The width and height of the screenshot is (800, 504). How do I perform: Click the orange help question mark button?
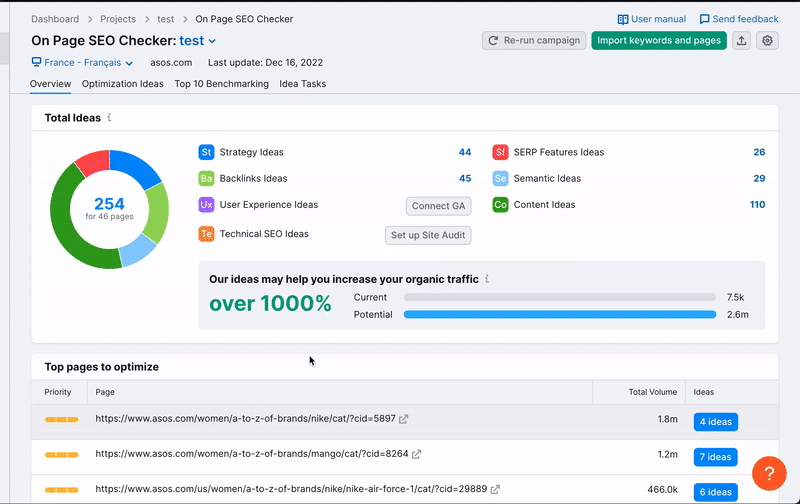point(769,472)
